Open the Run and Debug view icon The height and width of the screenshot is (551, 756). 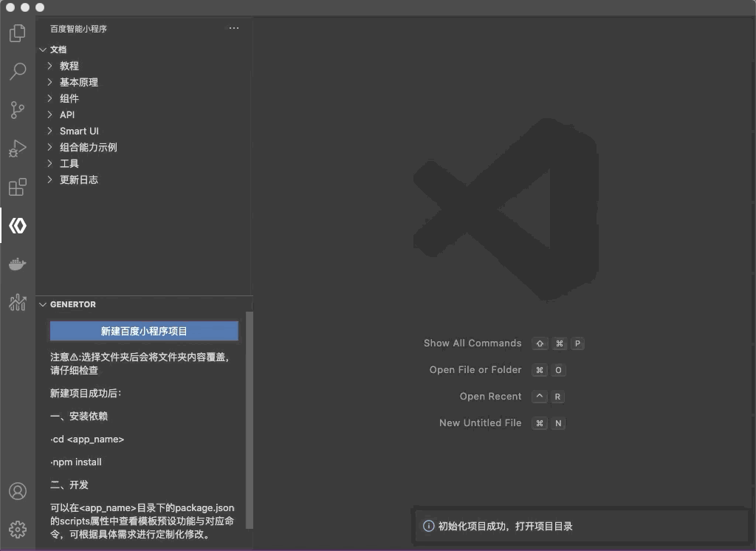tap(18, 148)
